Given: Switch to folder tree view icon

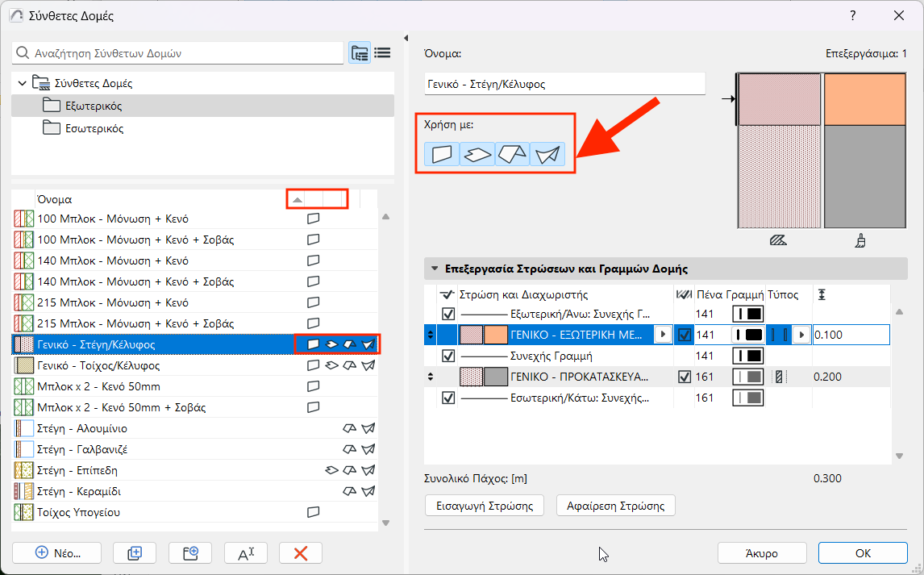Looking at the screenshot, I should pos(360,53).
